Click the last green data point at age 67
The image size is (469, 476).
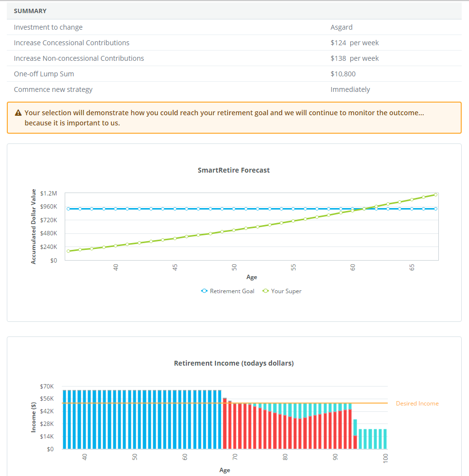tap(435, 194)
